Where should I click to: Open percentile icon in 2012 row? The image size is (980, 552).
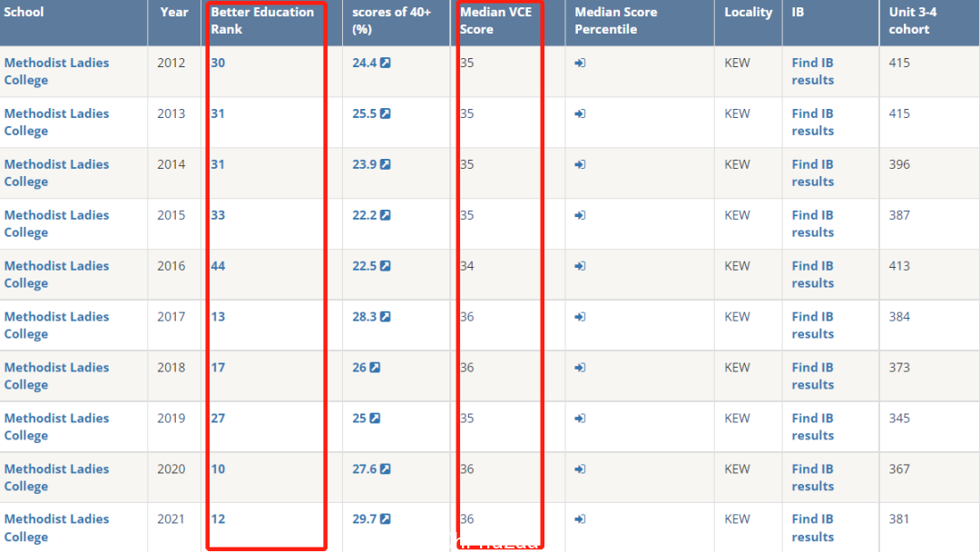coord(580,64)
